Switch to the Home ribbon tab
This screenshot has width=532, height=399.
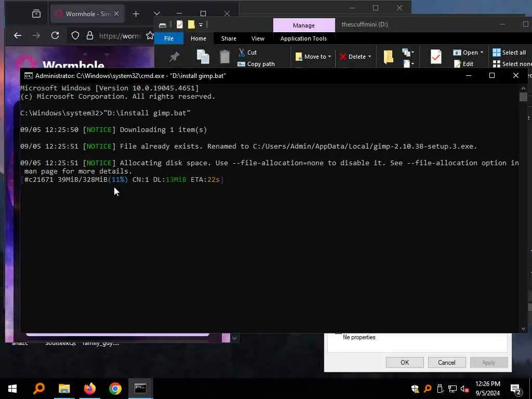[x=198, y=38]
